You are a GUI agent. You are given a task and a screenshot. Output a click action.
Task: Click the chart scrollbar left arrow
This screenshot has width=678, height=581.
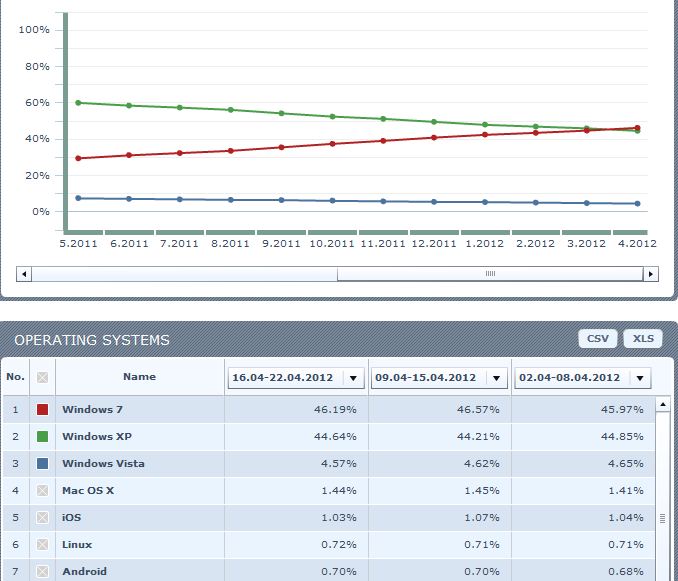pyautogui.click(x=25, y=274)
